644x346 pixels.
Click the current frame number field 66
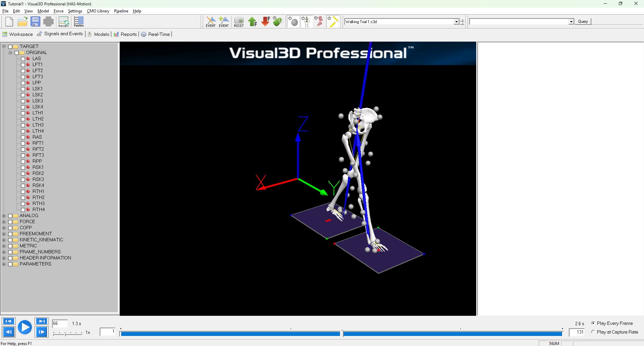click(60, 324)
